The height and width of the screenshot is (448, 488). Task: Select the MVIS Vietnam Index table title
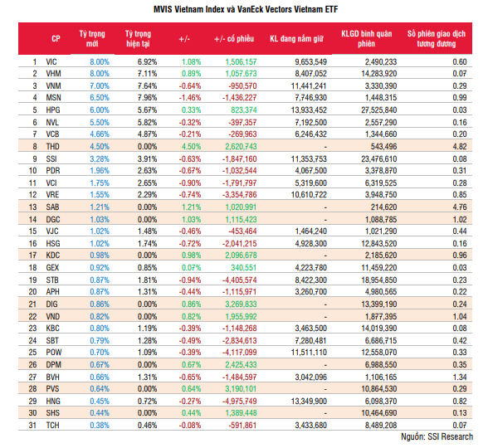[246, 9]
